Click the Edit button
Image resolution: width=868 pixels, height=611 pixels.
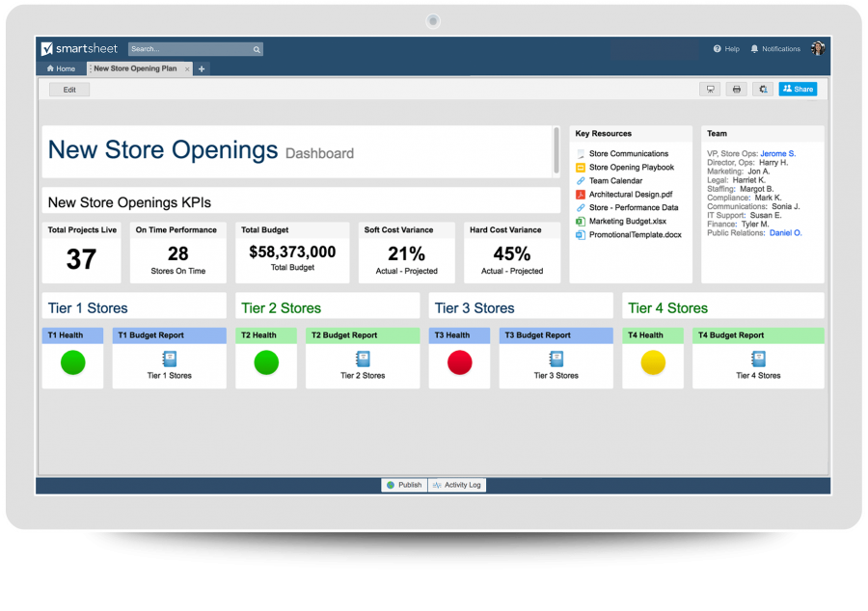[x=69, y=90]
